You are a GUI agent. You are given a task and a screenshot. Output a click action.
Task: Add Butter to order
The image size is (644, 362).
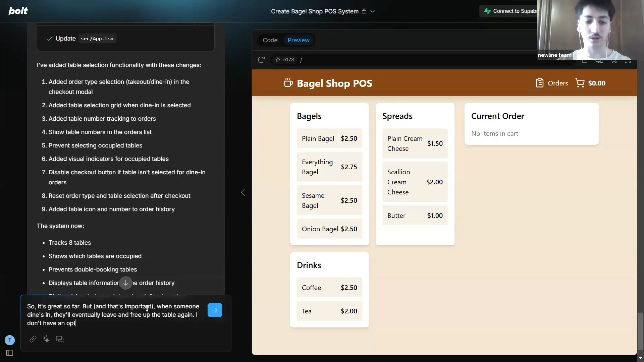point(415,216)
